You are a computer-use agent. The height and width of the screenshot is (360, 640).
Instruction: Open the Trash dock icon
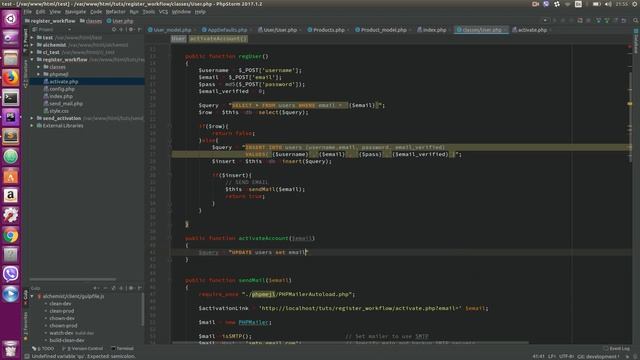[x=11, y=349]
